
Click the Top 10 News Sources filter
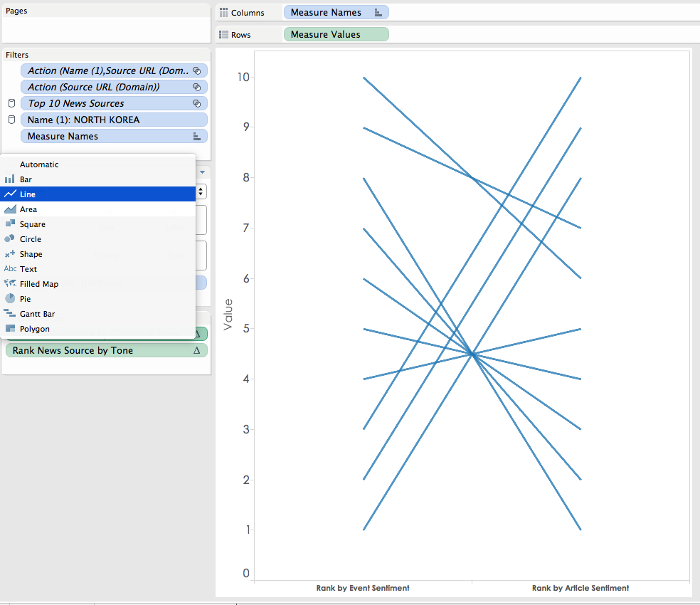point(114,103)
